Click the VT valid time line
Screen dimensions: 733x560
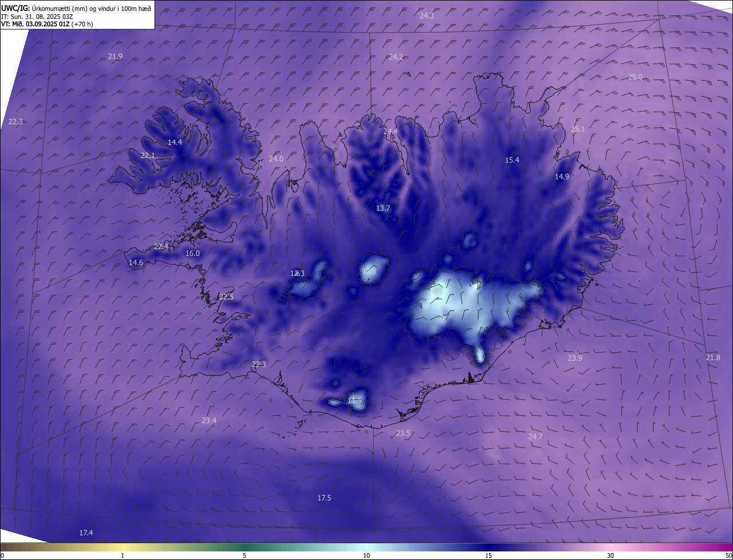pos(47,24)
